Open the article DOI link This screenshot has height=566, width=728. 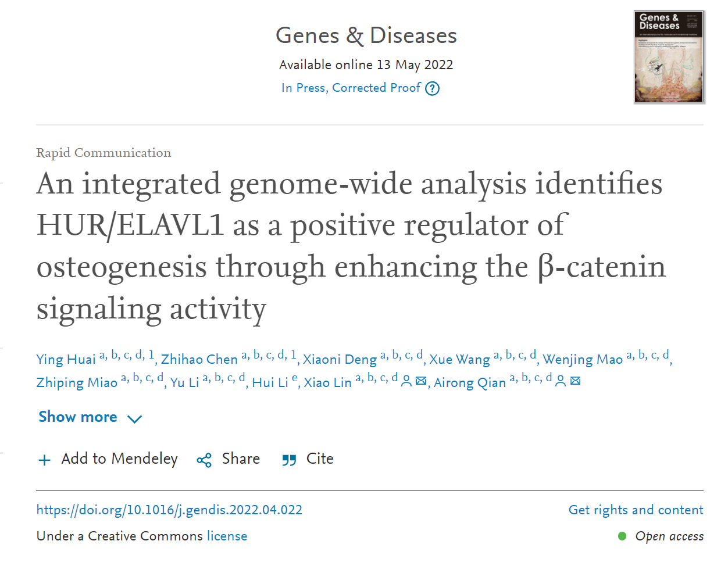pyautogui.click(x=169, y=510)
